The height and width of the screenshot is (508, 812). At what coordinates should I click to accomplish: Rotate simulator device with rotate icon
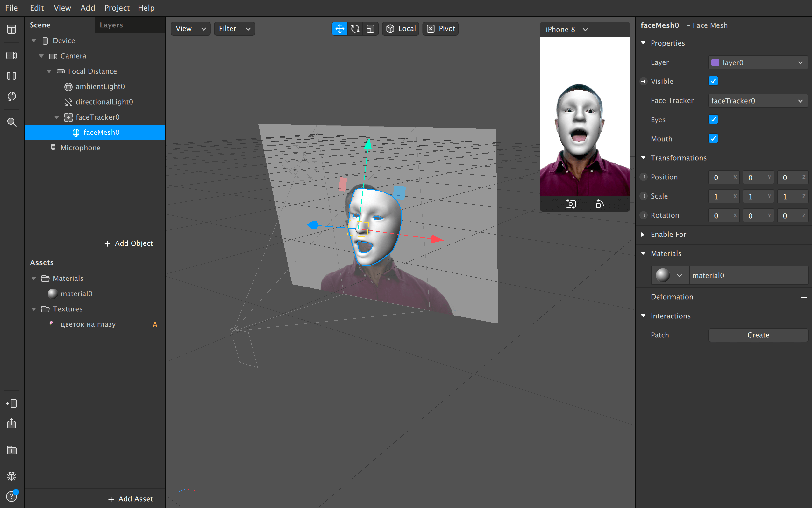pyautogui.click(x=600, y=204)
